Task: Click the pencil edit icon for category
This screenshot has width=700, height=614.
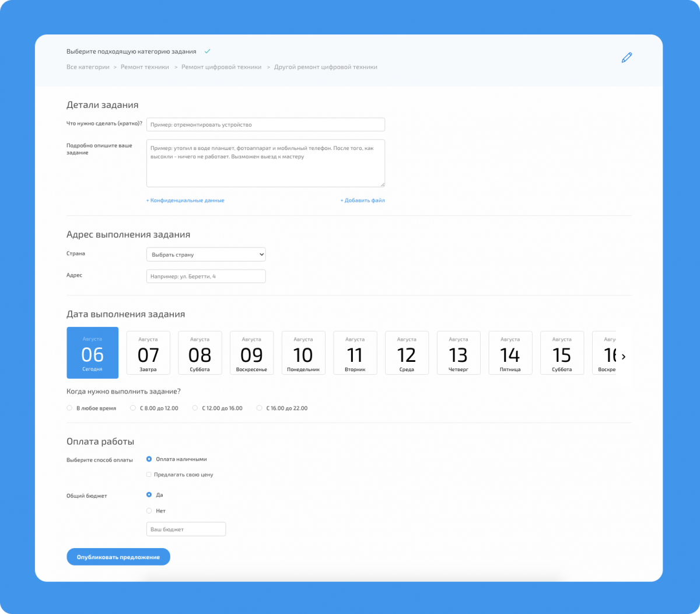Action: (626, 57)
